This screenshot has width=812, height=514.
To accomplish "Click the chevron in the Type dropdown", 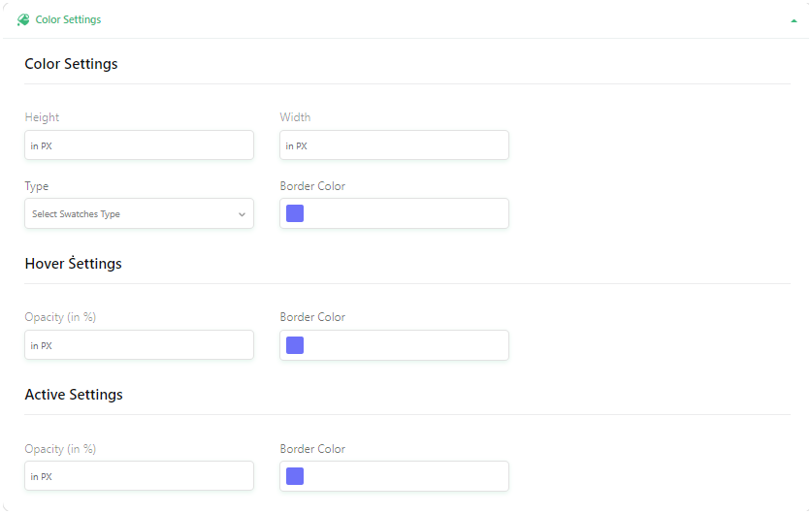I will [x=242, y=214].
